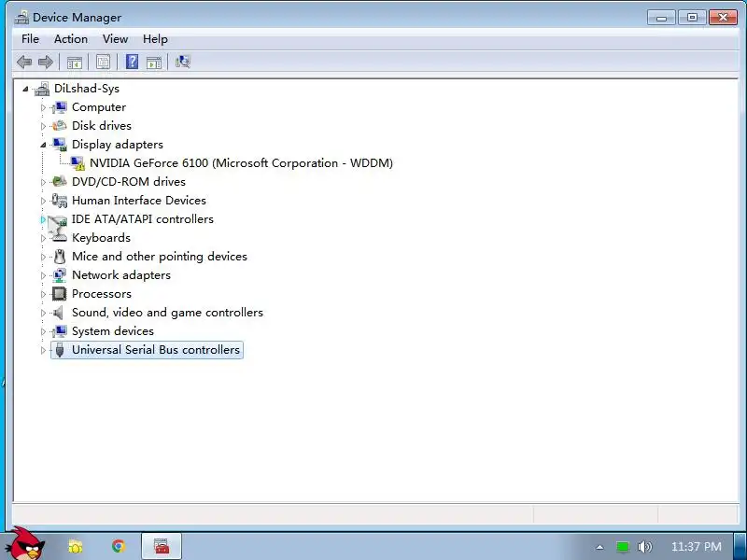Select the 'Disk drives' label
The image size is (747, 560).
click(102, 126)
